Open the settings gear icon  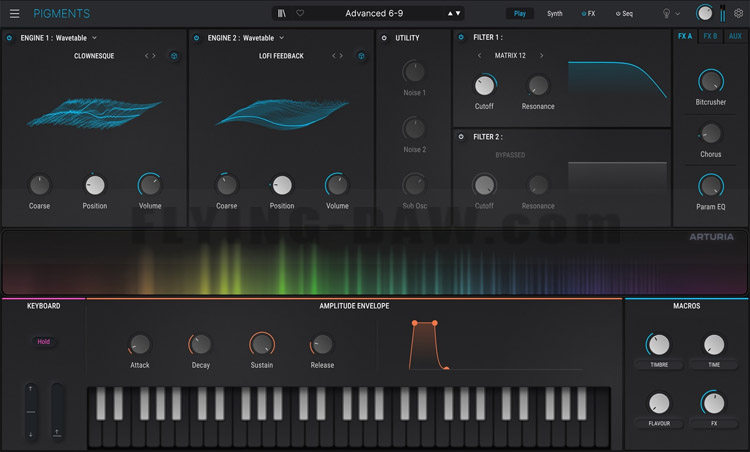739,13
